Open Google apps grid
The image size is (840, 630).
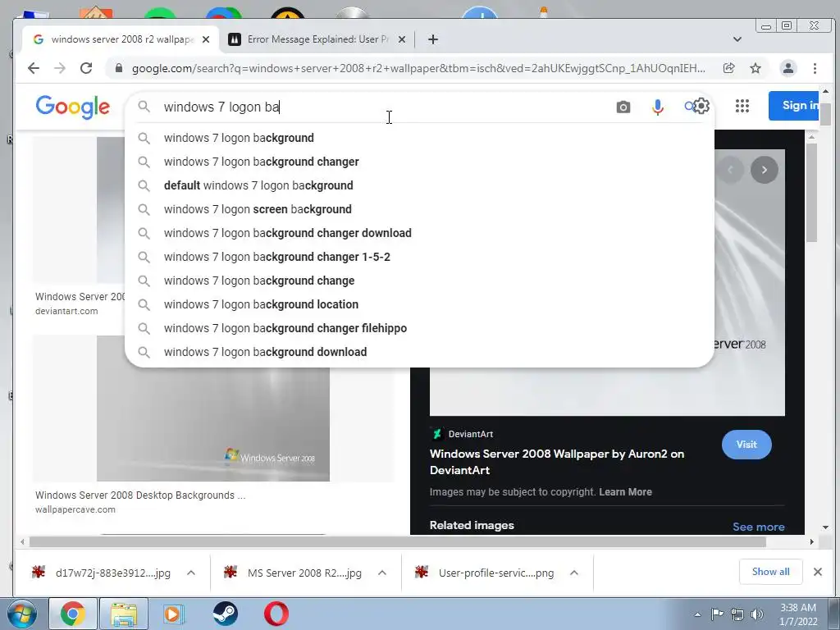pos(742,106)
